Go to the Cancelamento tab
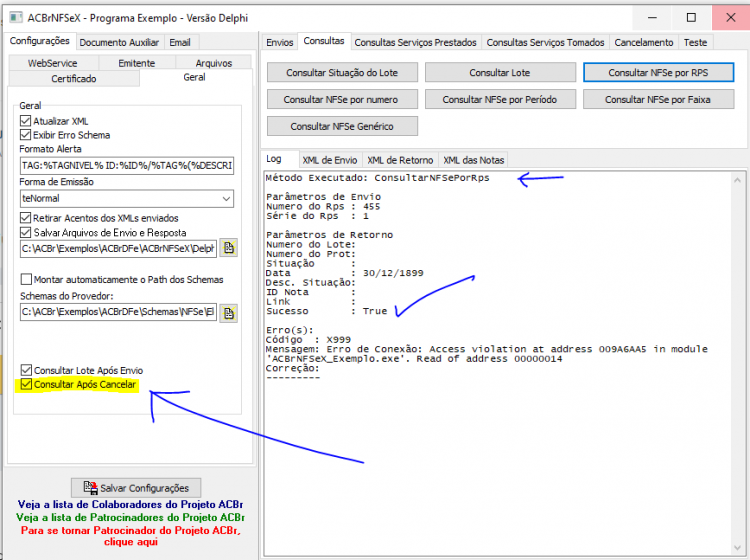The height and width of the screenshot is (560, 750). [644, 43]
